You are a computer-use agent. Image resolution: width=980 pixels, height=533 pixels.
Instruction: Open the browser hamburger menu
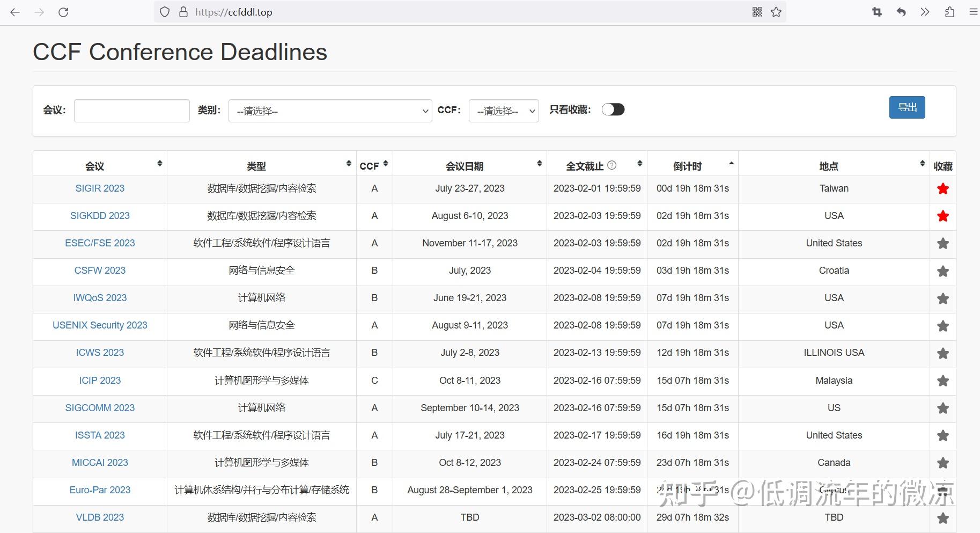(x=973, y=11)
